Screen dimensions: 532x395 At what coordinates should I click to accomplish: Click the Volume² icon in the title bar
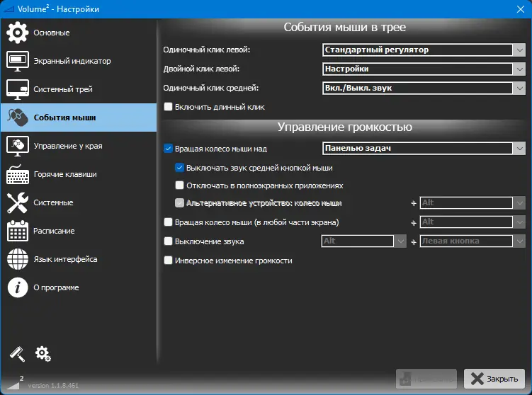tap(9, 9)
